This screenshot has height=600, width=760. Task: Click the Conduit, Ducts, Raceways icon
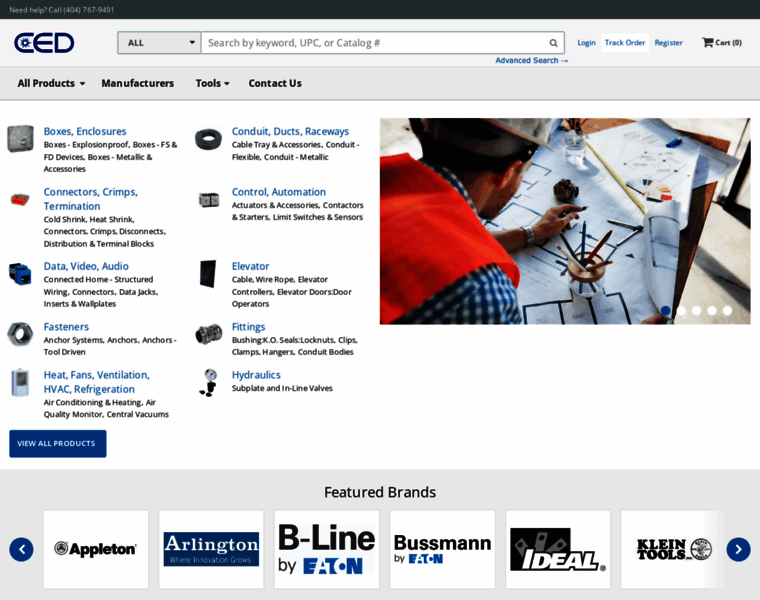pyautogui.click(x=208, y=139)
